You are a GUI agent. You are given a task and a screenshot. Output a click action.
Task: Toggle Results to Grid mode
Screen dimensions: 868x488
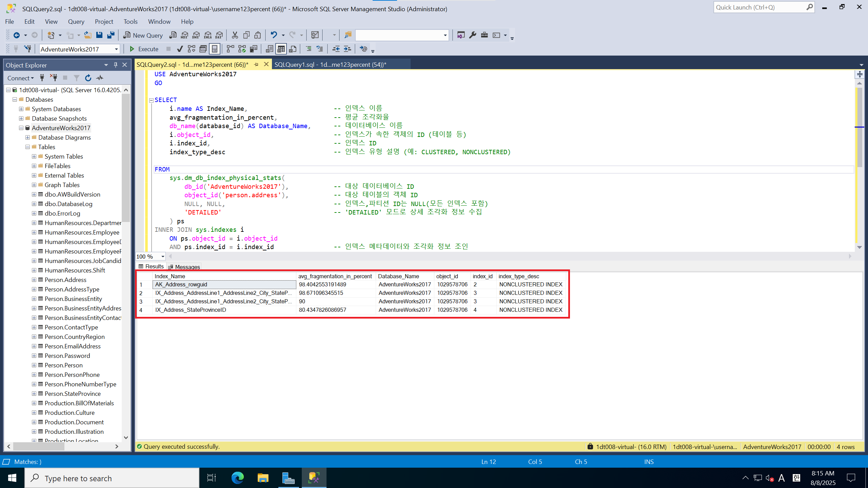click(x=281, y=49)
